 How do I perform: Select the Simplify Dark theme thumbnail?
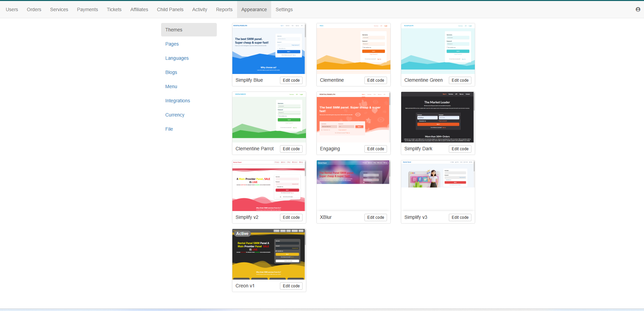[437, 117]
